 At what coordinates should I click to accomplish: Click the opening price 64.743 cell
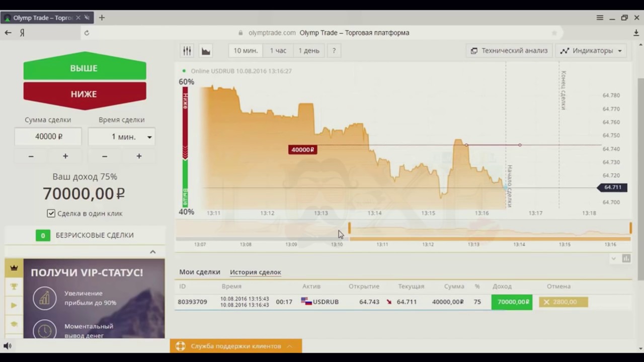[369, 302]
